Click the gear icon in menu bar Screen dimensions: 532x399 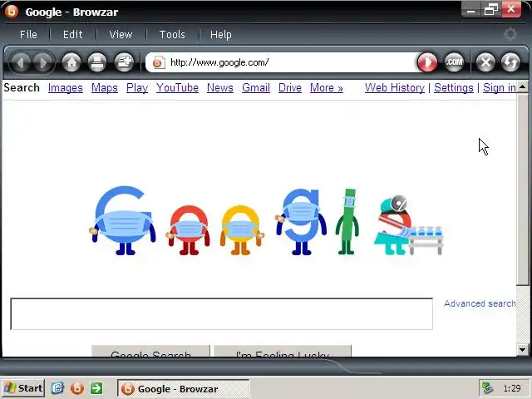(x=510, y=34)
